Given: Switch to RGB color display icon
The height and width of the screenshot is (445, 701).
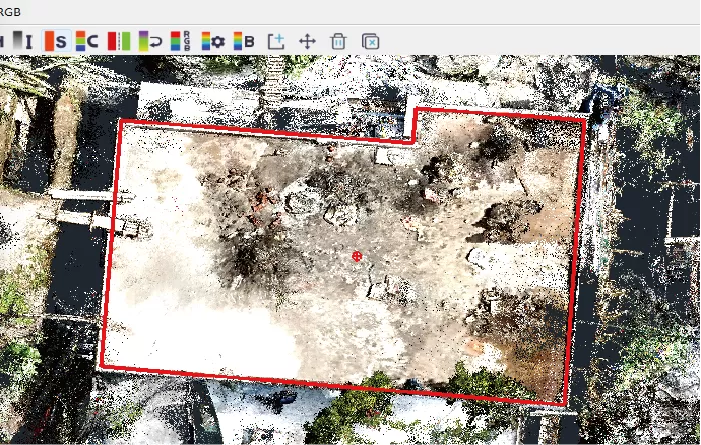Looking at the screenshot, I should coord(181,41).
